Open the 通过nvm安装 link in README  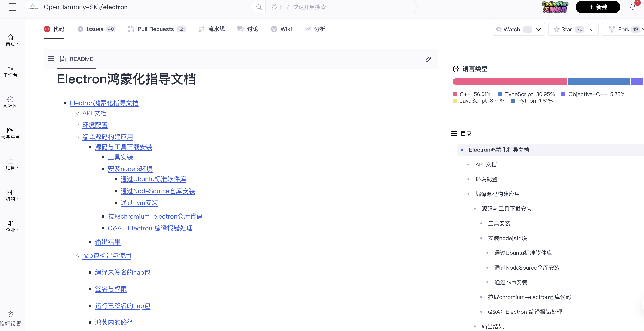[139, 203]
